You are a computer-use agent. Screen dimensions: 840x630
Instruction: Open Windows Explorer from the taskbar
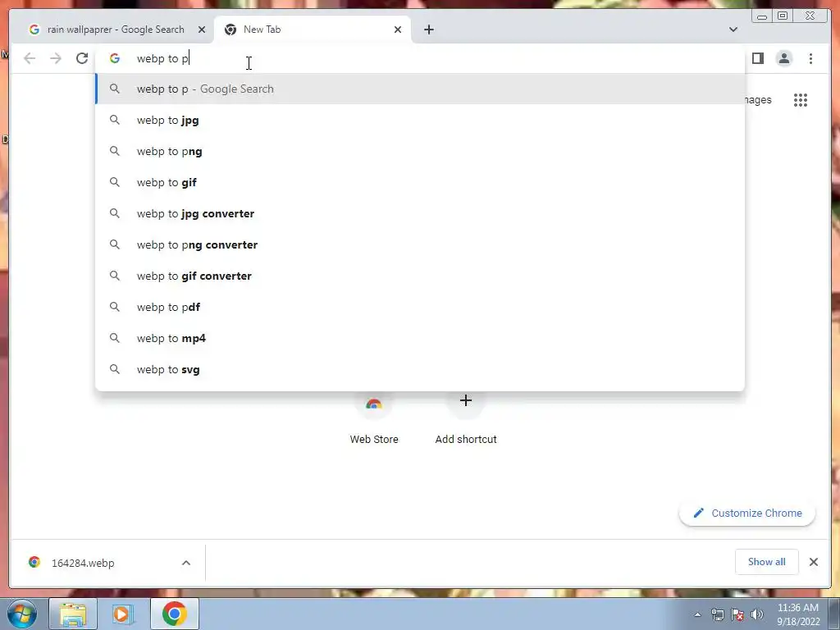(x=73, y=614)
